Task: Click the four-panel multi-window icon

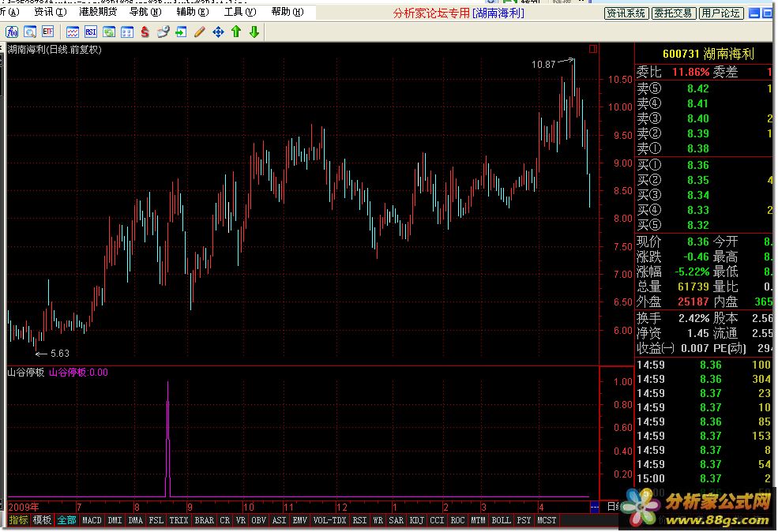Action: tap(127, 32)
